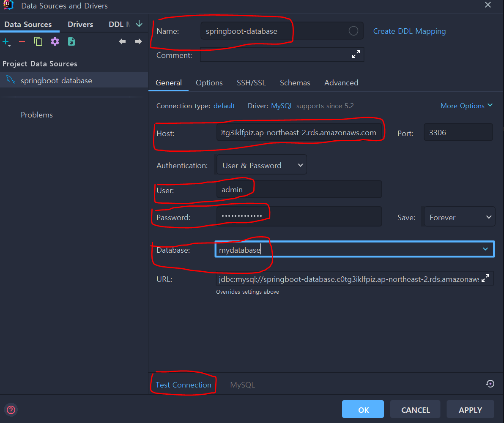
Task: Remove data source with the minus icon
Action: [x=22, y=42]
